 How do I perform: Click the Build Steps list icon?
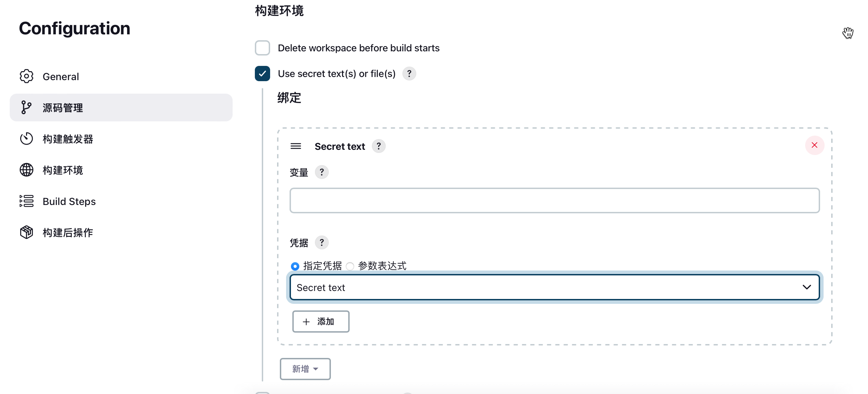pyautogui.click(x=26, y=201)
